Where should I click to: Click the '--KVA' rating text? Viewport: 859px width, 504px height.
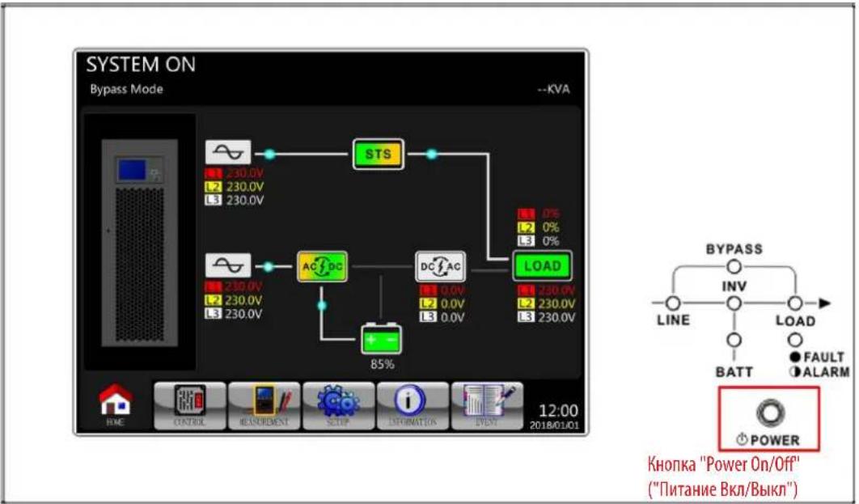click(553, 89)
